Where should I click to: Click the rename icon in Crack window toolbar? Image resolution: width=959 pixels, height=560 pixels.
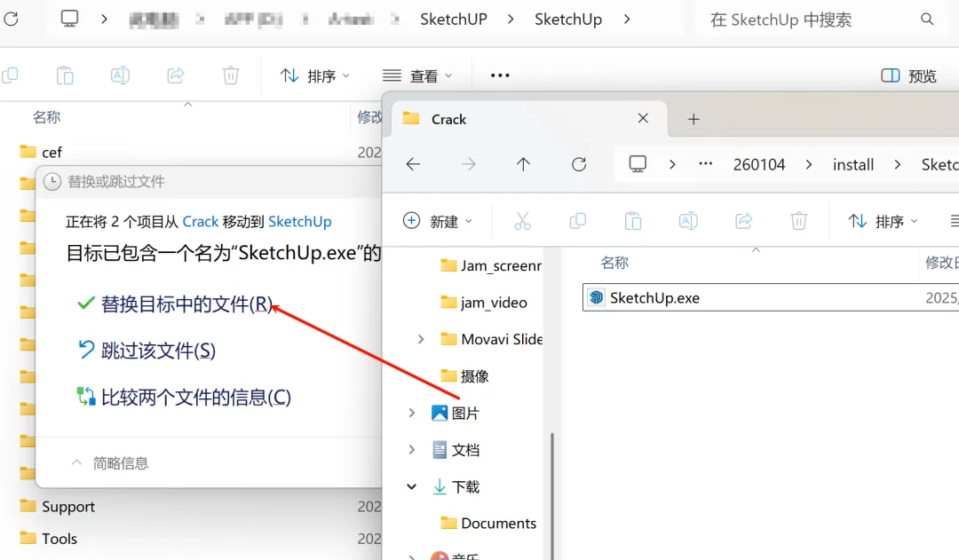point(688,221)
